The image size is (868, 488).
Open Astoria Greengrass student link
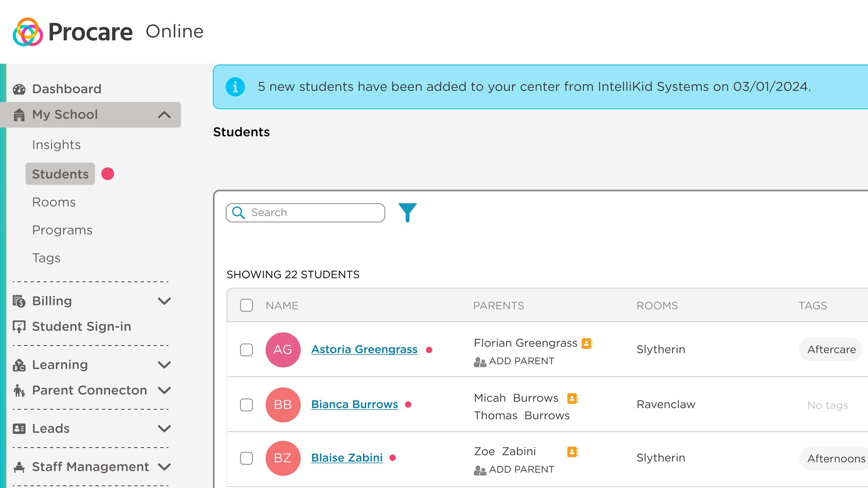[364, 349]
